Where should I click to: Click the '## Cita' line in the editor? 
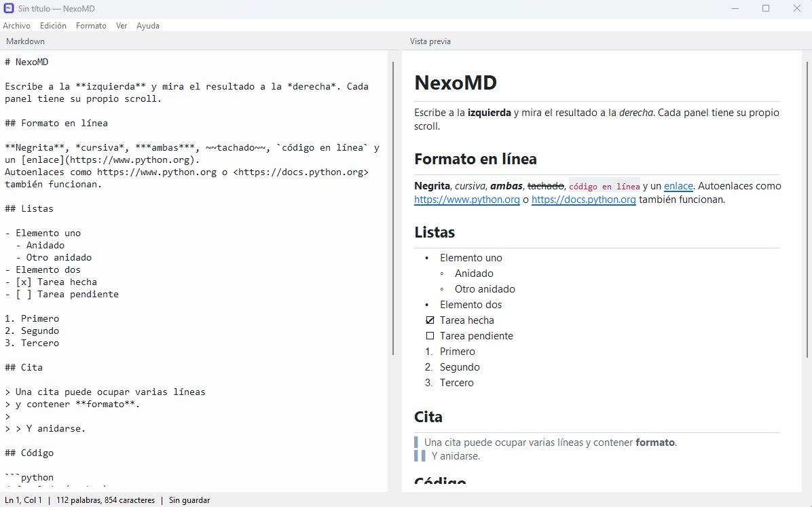coord(24,368)
